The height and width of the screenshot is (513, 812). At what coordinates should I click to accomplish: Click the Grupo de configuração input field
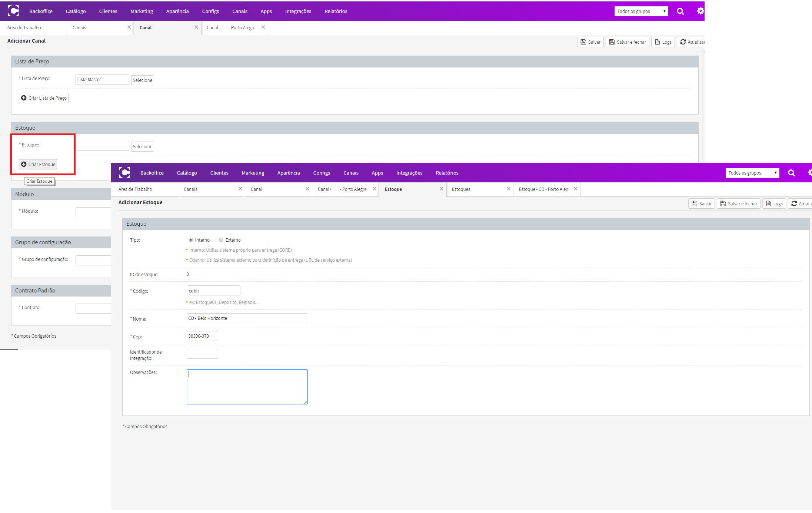(x=93, y=260)
